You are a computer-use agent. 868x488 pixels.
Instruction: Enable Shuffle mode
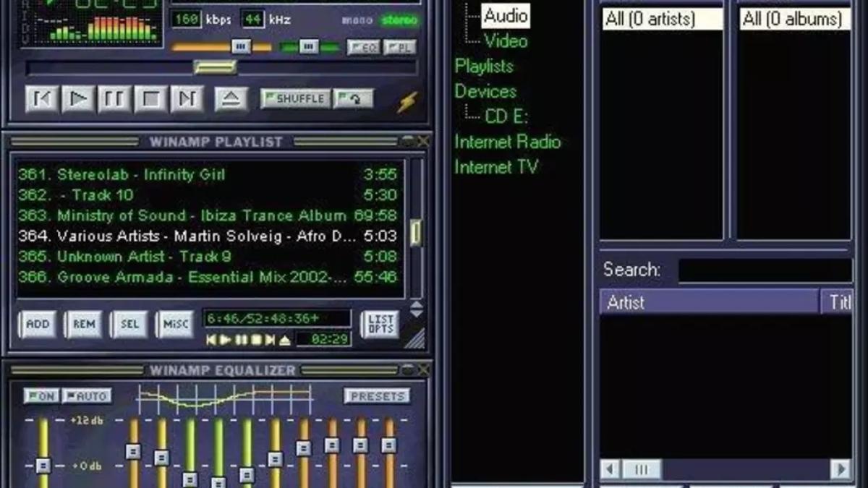[295, 98]
